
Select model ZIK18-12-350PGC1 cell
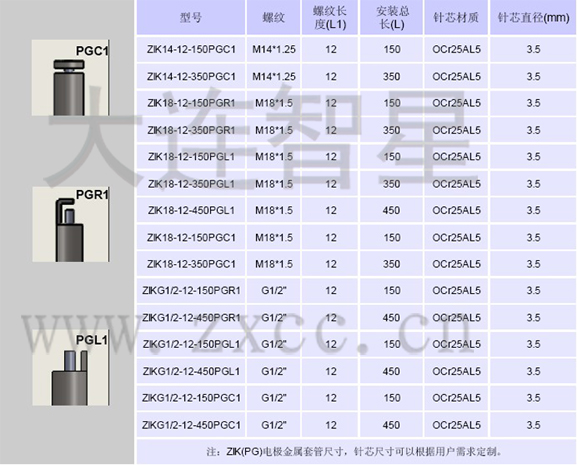click(191, 264)
